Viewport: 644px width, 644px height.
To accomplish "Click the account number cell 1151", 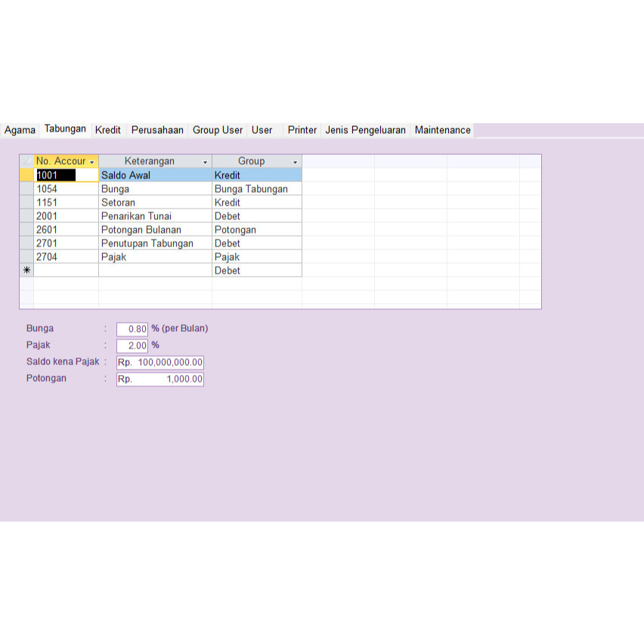I will [x=67, y=203].
